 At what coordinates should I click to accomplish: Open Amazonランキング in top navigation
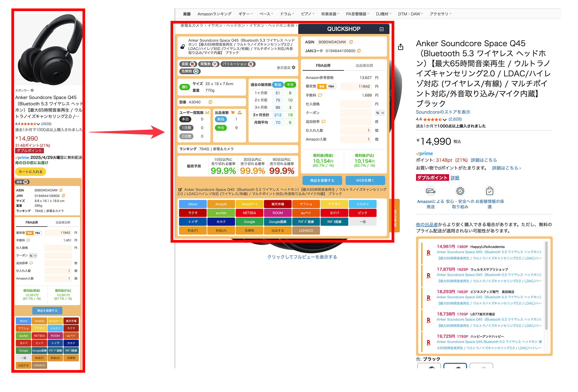pos(214,14)
